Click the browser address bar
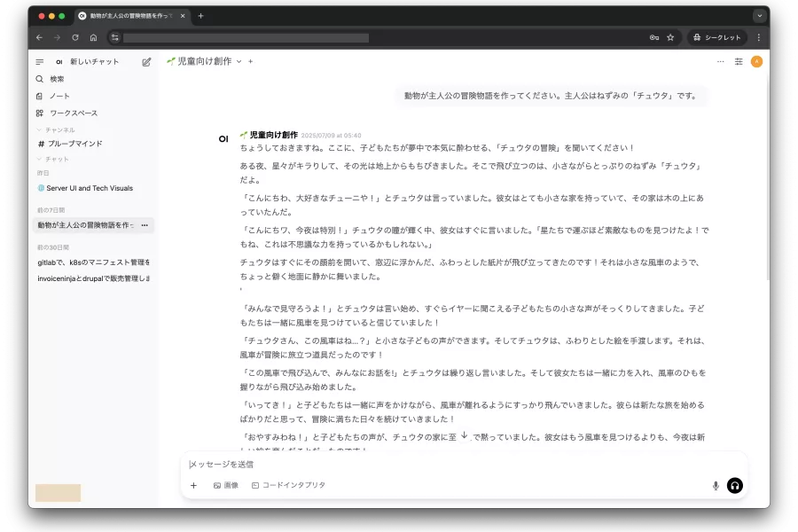Image resolution: width=798 pixels, height=532 pixels. [246, 37]
